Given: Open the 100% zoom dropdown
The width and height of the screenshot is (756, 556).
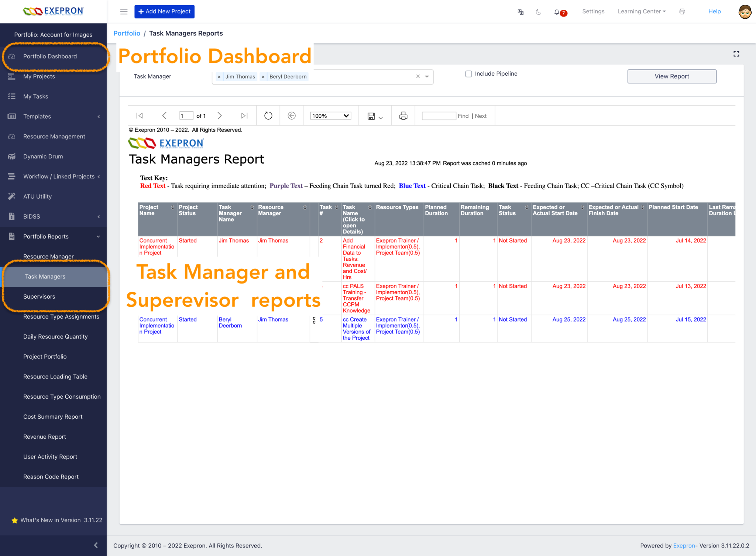Looking at the screenshot, I should pyautogui.click(x=330, y=116).
